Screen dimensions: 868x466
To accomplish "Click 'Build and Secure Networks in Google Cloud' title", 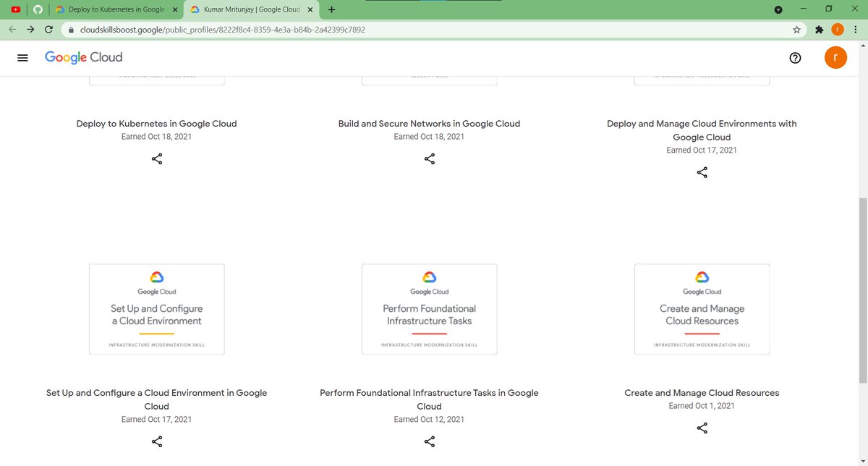I will click(429, 124).
